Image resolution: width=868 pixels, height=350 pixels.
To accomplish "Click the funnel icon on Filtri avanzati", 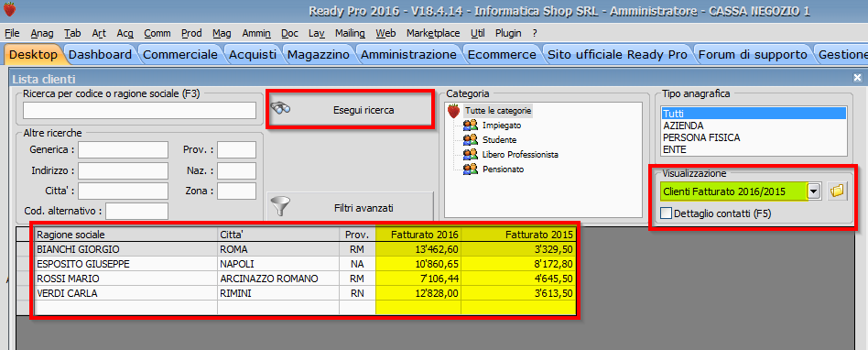I will point(282,207).
